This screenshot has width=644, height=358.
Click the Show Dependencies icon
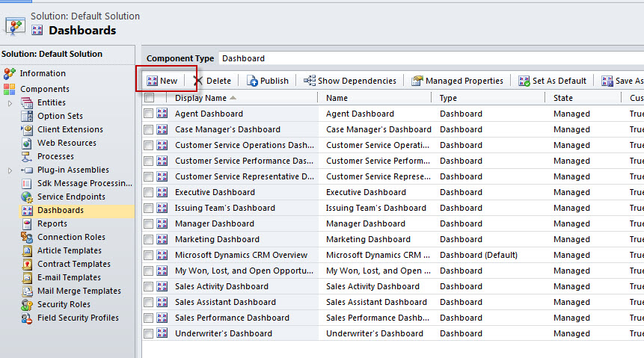tap(309, 81)
